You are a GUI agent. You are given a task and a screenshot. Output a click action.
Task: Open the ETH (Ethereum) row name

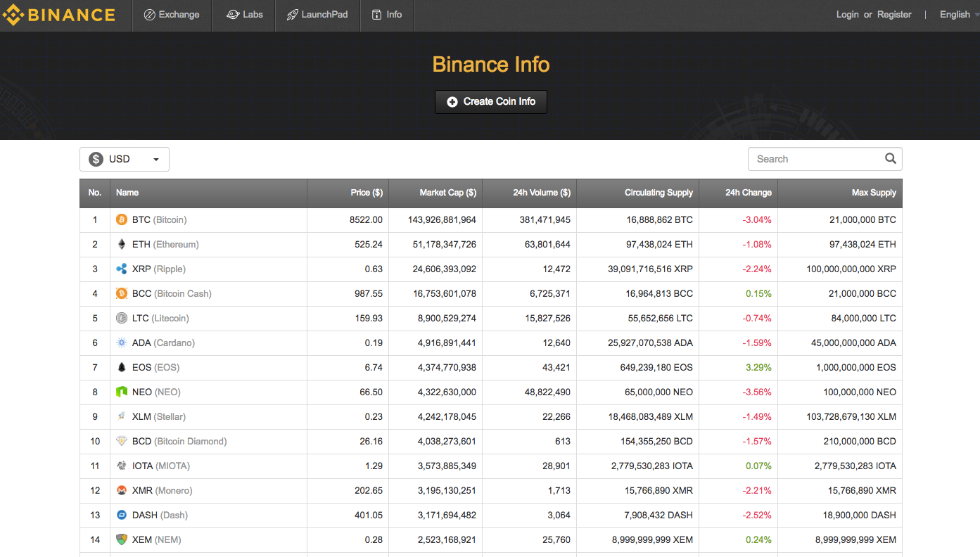pyautogui.click(x=165, y=245)
